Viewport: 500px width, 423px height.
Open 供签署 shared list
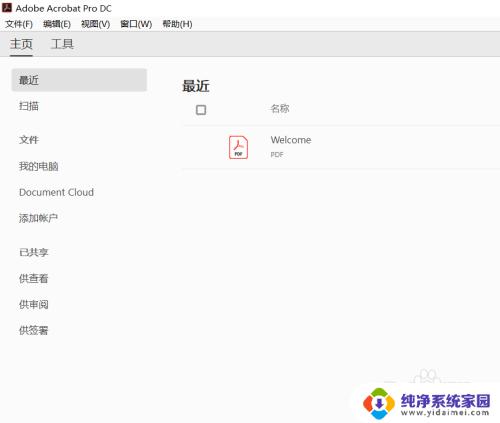[x=34, y=330]
